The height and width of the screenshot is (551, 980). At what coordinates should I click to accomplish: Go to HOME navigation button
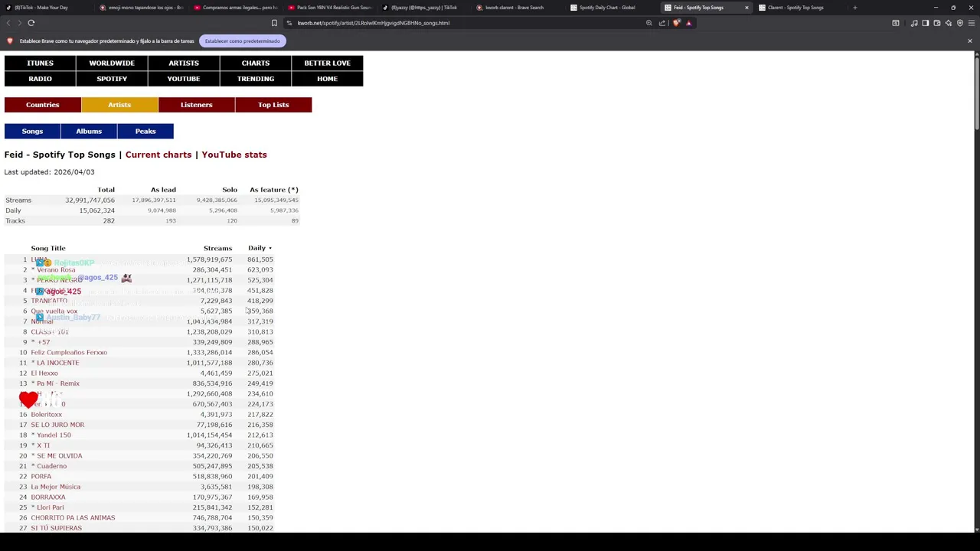click(x=327, y=79)
